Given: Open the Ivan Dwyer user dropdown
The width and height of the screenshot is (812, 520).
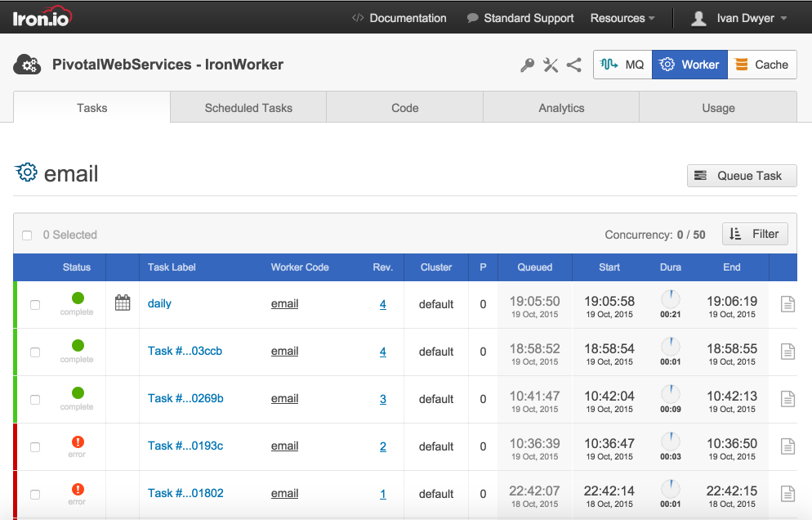Looking at the screenshot, I should pos(739,18).
